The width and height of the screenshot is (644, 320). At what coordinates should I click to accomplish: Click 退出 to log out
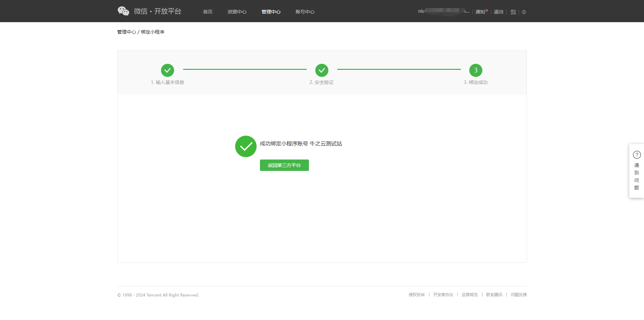(x=498, y=12)
